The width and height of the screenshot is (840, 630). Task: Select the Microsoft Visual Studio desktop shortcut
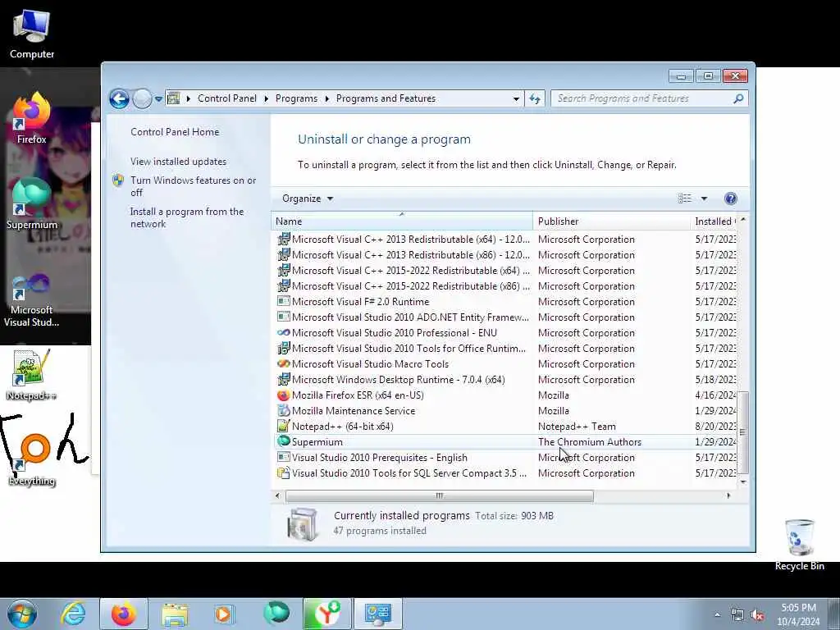tap(32, 300)
